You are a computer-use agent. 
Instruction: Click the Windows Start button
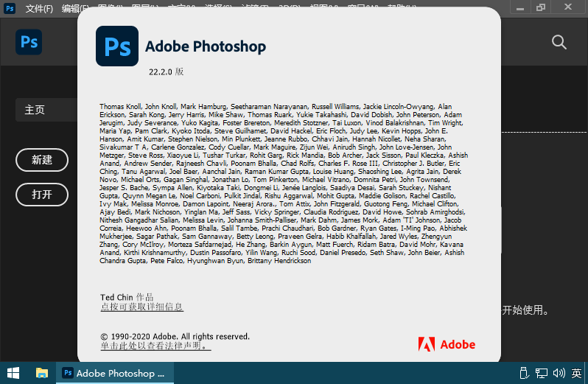point(13,373)
